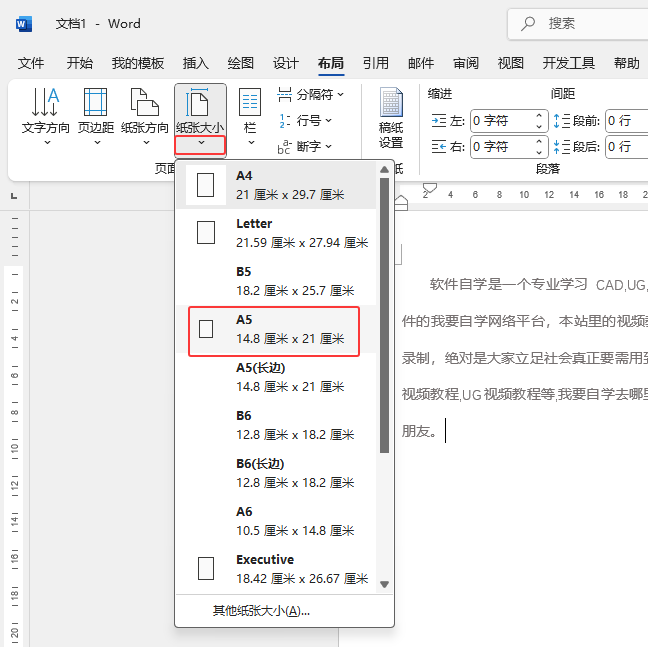Select Letter paper size option
This screenshot has width=648, height=647.
point(276,233)
